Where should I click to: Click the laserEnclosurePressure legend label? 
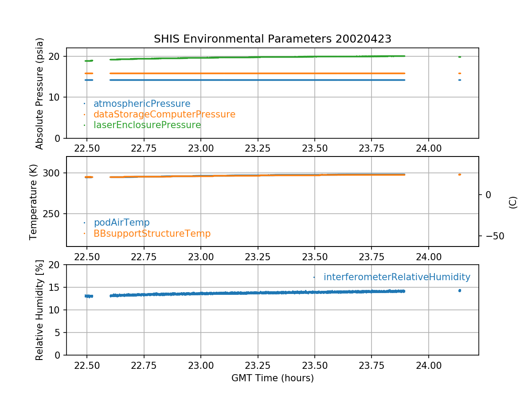pos(147,125)
